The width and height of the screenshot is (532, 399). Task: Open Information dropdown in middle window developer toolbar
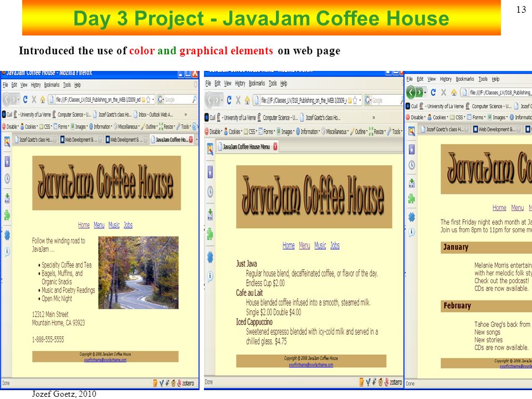tap(308, 131)
